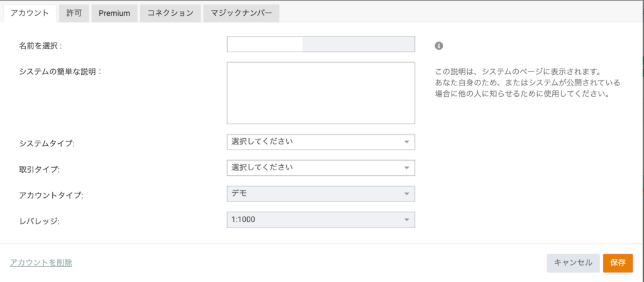
Task: Open the アカウントタイプ dropdown showing デモ
Action: coord(321,194)
